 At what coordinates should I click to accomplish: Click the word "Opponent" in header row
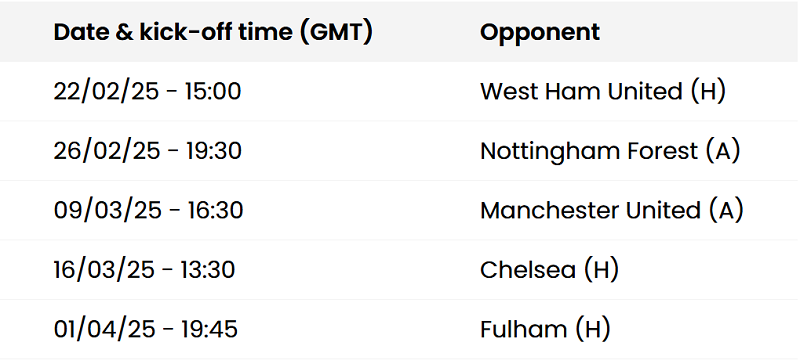coord(540,33)
